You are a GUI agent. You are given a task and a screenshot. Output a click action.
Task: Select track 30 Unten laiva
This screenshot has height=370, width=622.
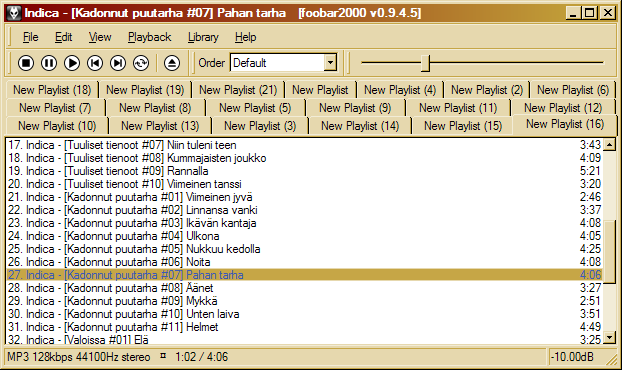305,314
